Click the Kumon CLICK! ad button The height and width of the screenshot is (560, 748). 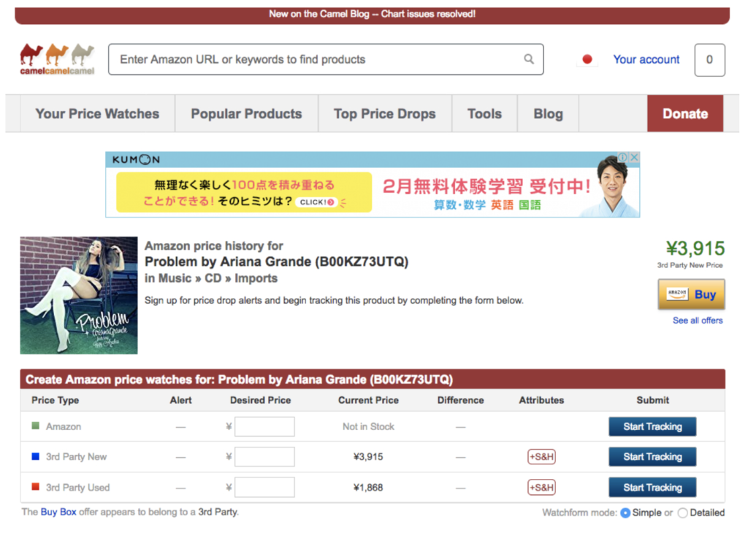click(317, 202)
